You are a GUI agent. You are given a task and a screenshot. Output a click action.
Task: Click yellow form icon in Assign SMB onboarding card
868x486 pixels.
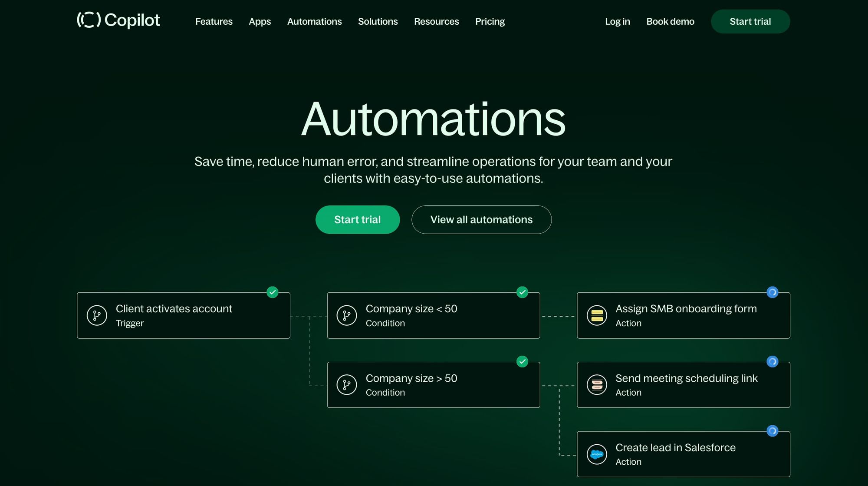click(597, 315)
